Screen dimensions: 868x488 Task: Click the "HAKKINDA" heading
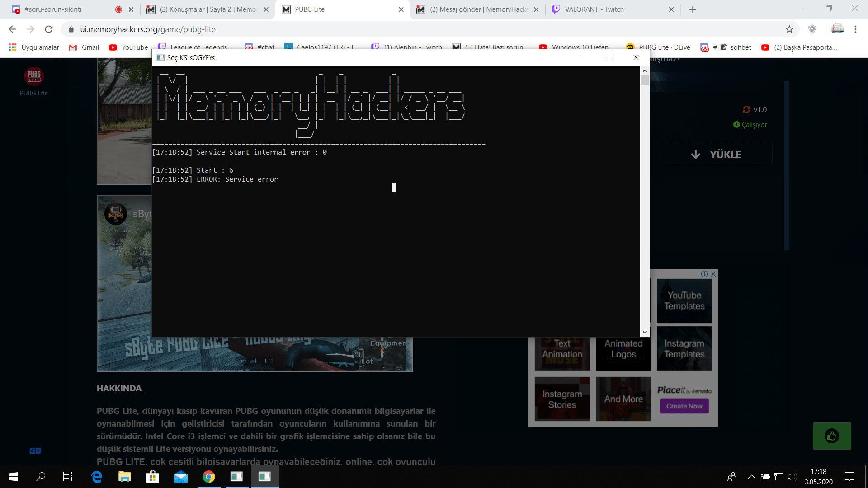[119, 389]
